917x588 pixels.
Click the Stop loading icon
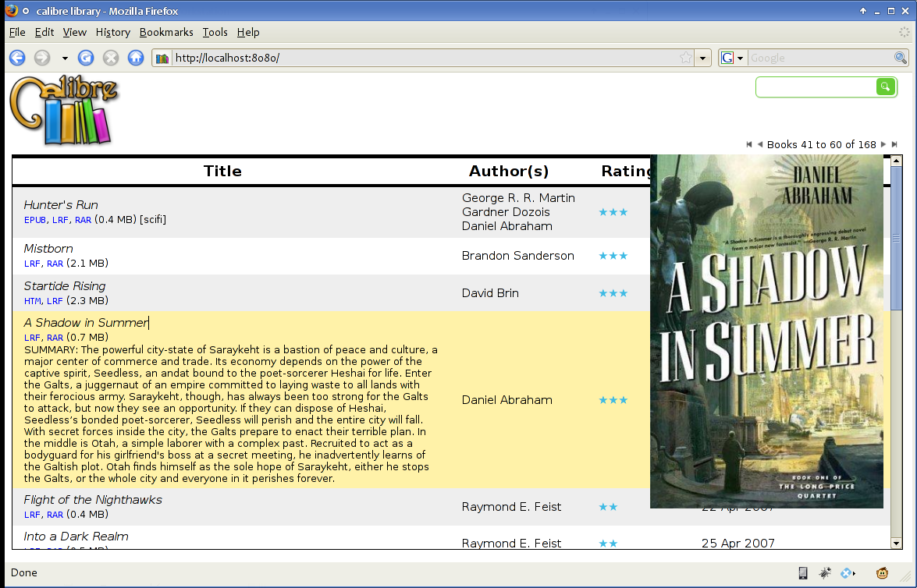tap(111, 58)
